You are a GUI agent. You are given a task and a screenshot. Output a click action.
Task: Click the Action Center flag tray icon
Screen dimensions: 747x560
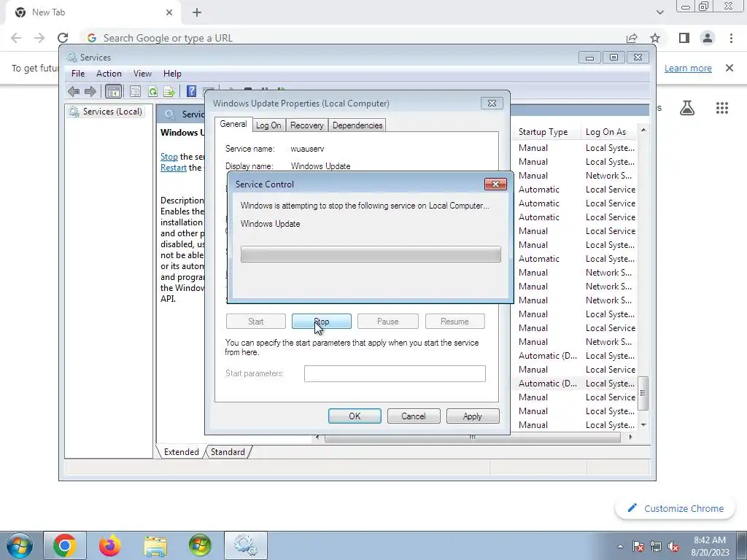[x=638, y=547]
